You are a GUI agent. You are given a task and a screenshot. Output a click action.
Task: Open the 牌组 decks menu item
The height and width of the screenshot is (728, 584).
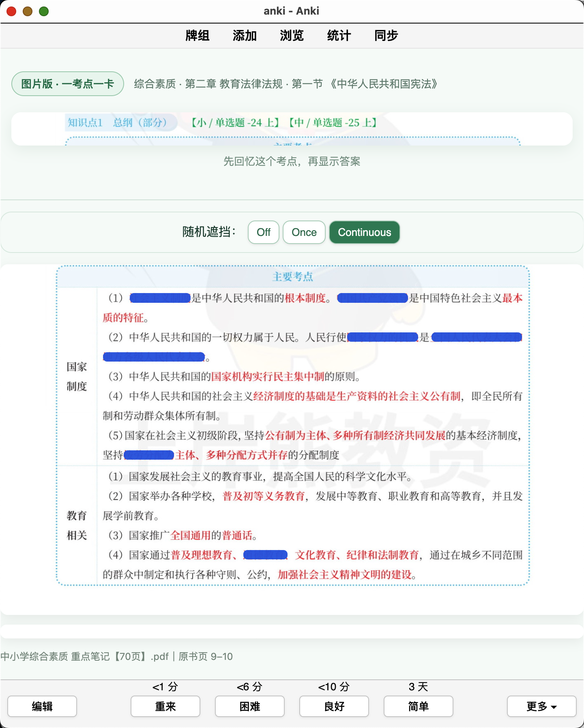point(198,36)
